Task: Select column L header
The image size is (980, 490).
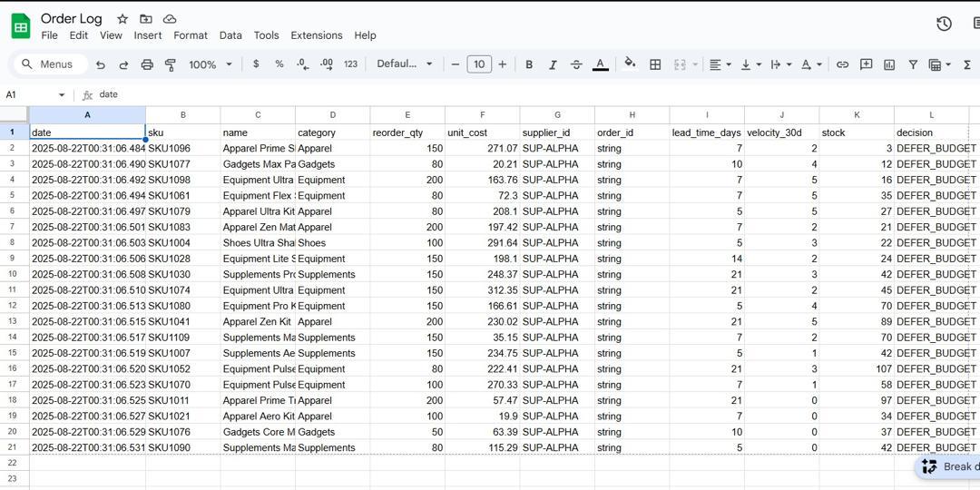Action: (931, 115)
